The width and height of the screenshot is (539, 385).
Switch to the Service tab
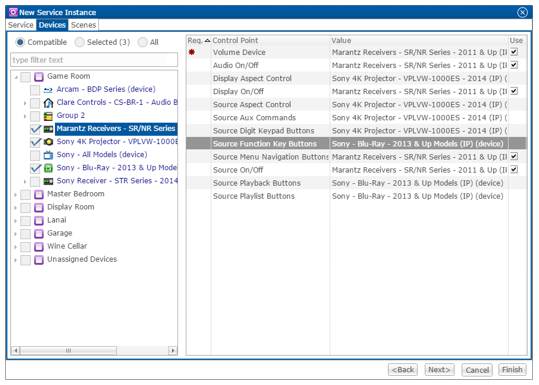(x=21, y=25)
